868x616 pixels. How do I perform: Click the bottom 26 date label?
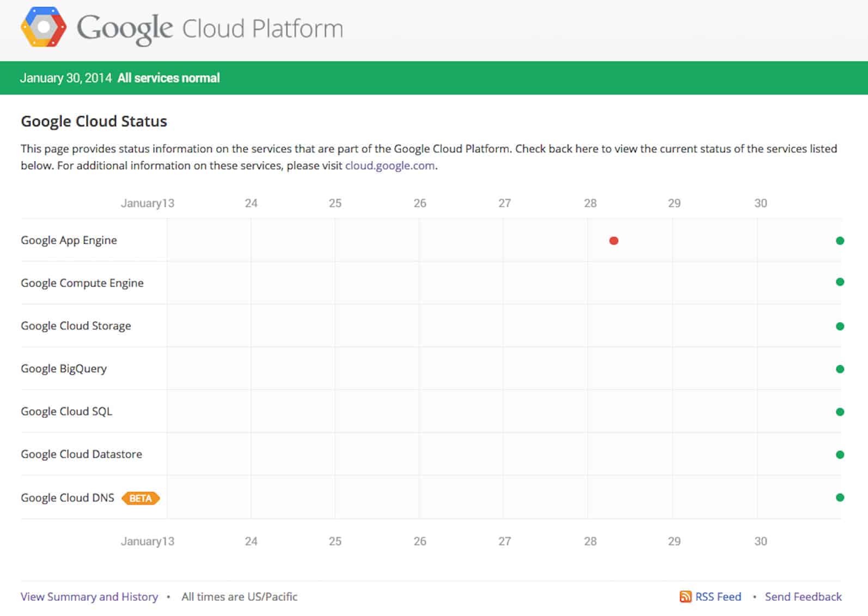pos(420,541)
